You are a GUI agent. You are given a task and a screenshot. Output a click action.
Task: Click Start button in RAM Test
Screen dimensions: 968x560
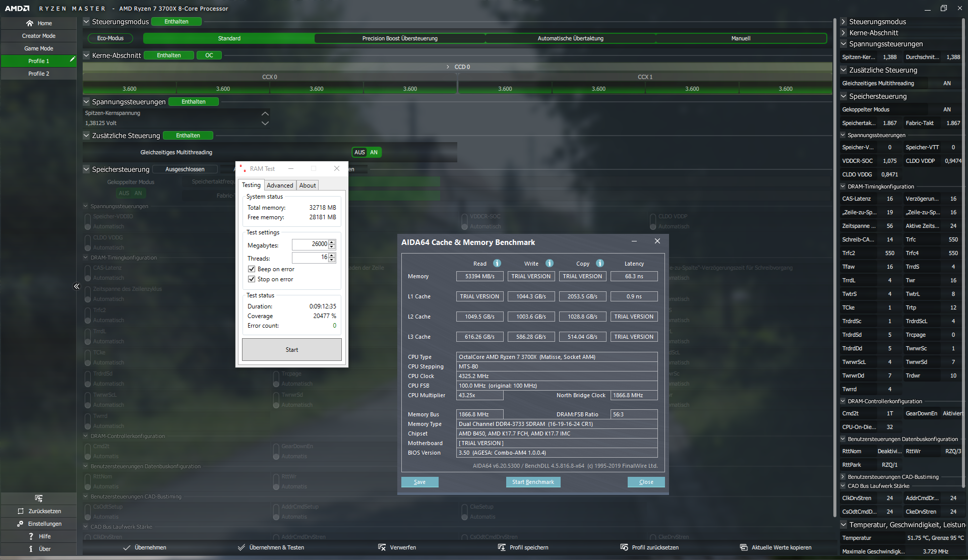point(291,350)
